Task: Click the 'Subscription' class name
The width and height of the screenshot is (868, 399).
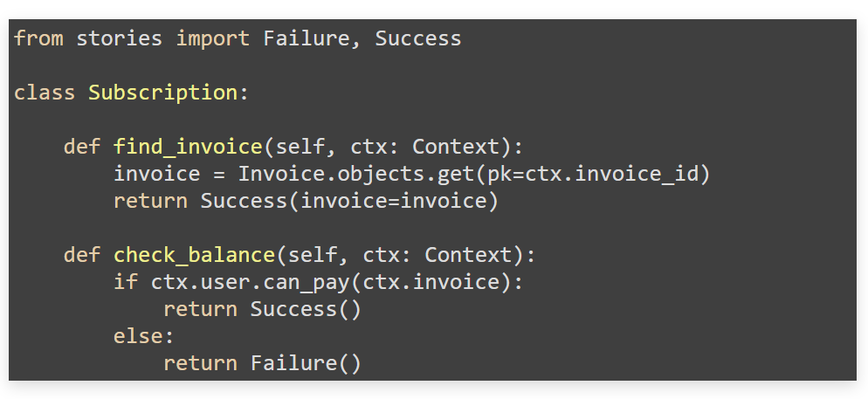Action: click(x=162, y=93)
